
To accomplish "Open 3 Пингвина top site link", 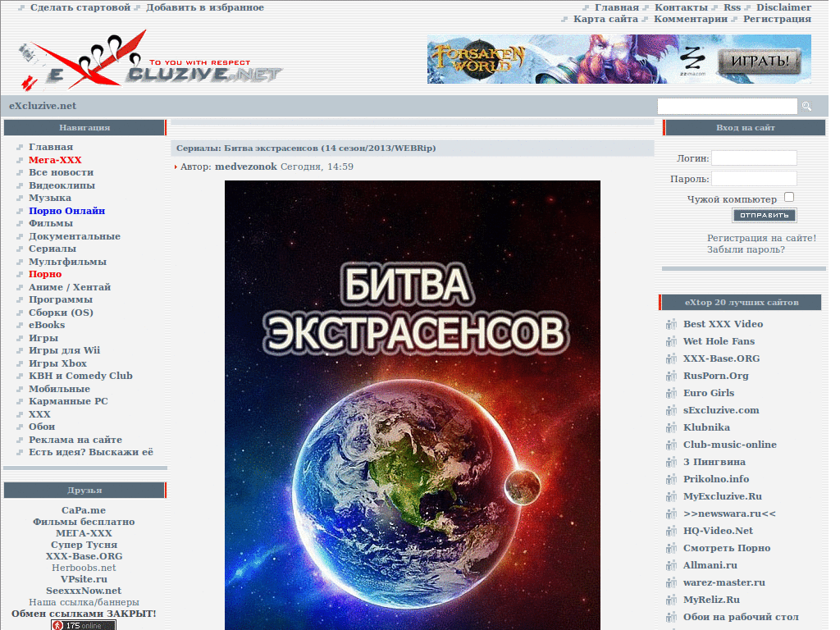I will click(714, 462).
